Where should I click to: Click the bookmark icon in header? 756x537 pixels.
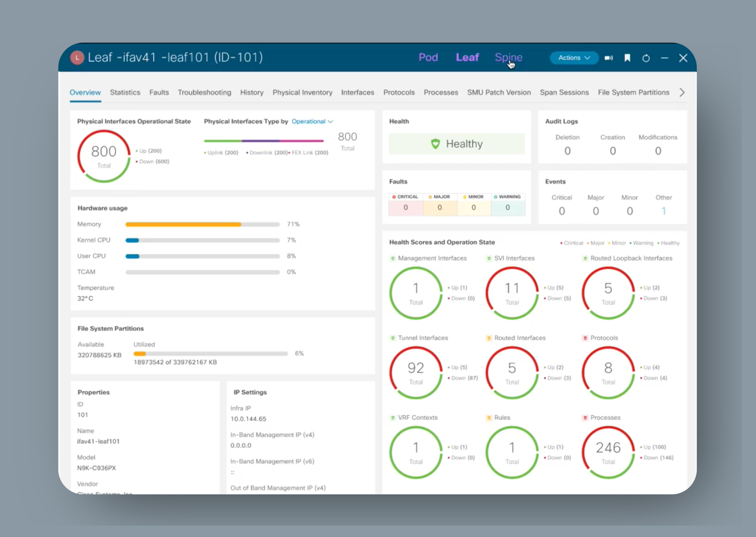[x=627, y=58]
